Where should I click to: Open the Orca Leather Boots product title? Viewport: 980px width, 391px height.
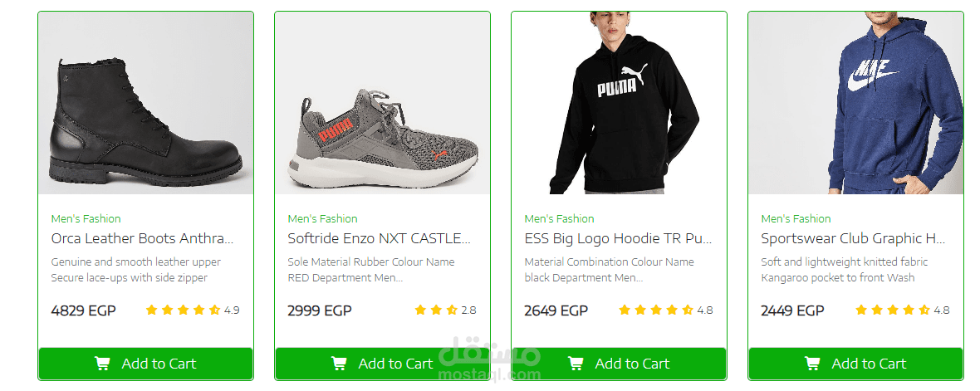pyautogui.click(x=142, y=239)
